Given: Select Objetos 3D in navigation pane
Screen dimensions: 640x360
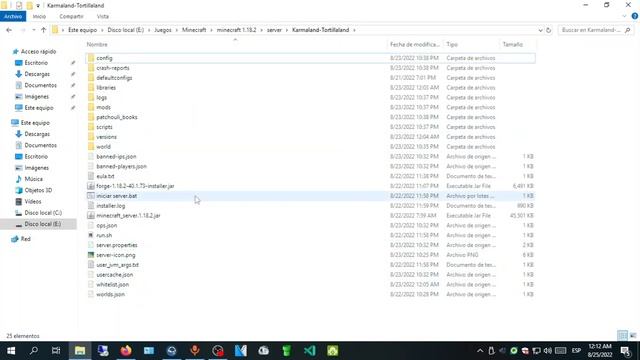Looking at the screenshot, I should coord(38,190).
